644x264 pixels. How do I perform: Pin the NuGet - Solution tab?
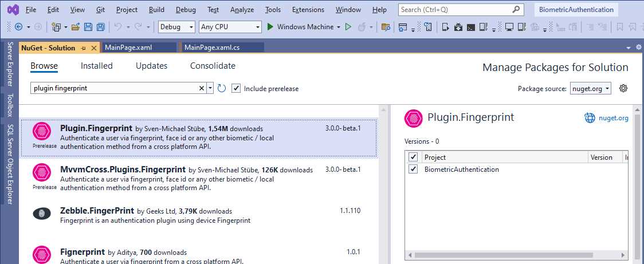pos(84,48)
